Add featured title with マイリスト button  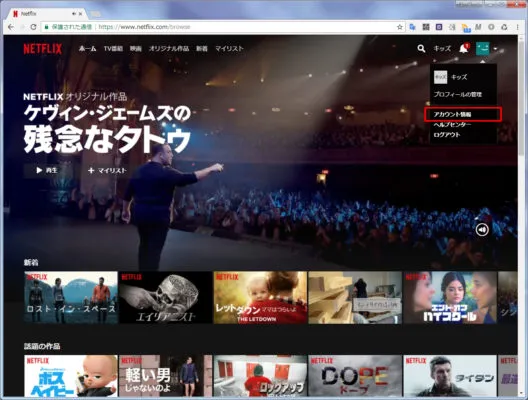pos(107,171)
